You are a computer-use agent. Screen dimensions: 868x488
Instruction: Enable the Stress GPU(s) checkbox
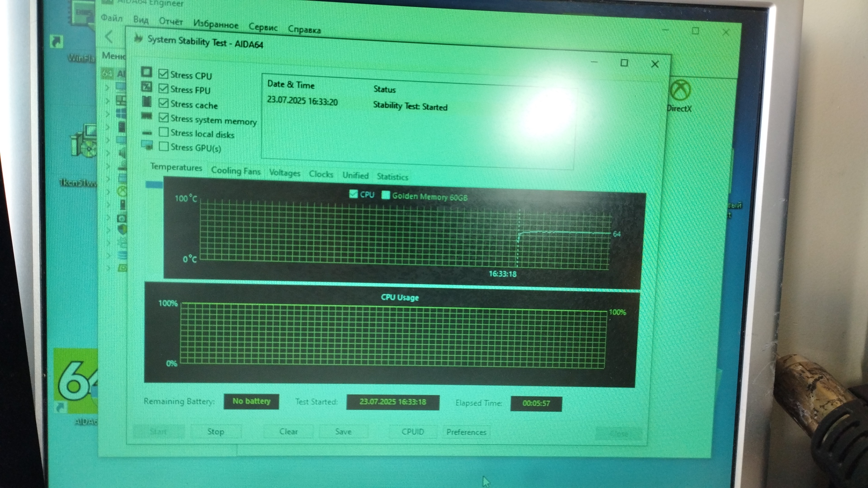click(x=164, y=146)
